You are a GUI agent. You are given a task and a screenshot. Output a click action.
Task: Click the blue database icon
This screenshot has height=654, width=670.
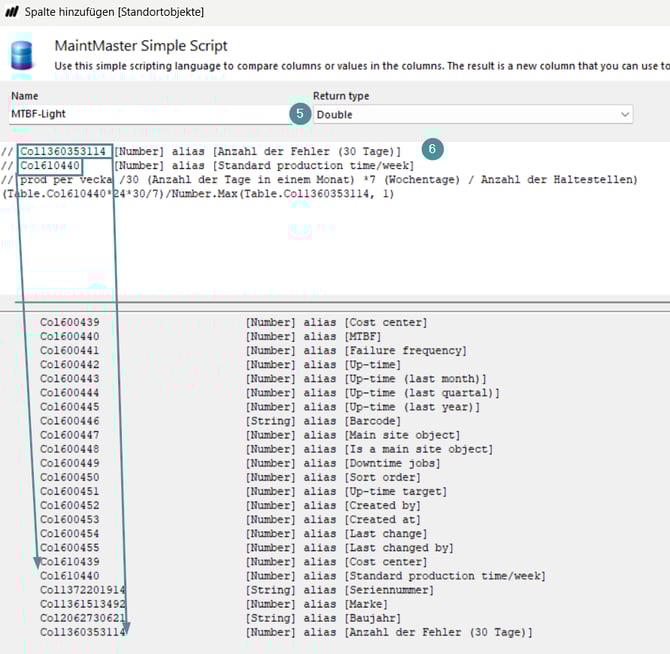(20, 57)
